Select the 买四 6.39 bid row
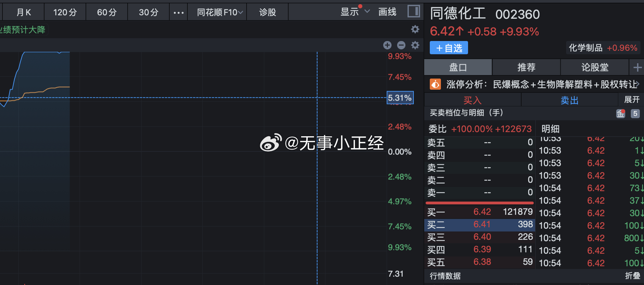This screenshot has height=285, width=644. (x=480, y=250)
